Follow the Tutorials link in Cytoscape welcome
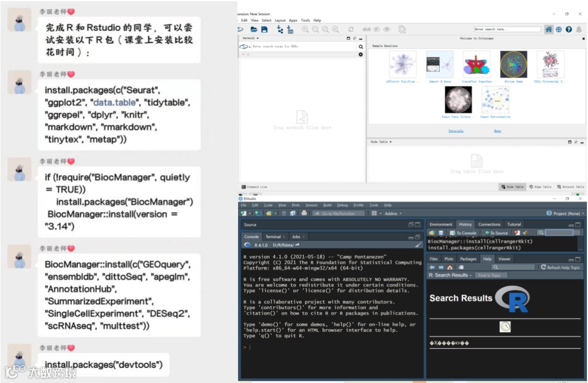The height and width of the screenshot is (383, 588). coord(456,131)
